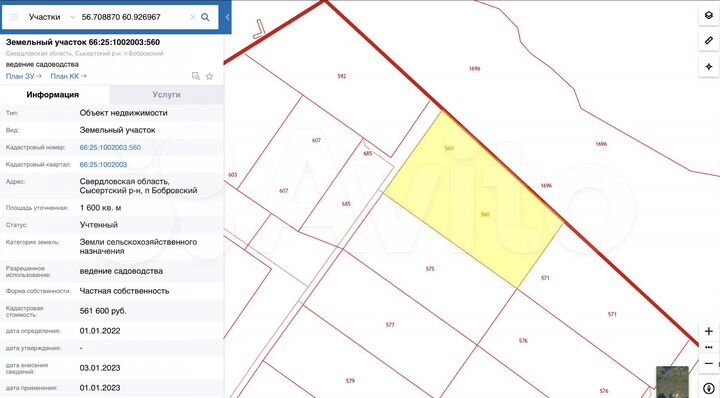Select parcel 579 on the map
Screen dimensions: 720x398
coord(350,381)
